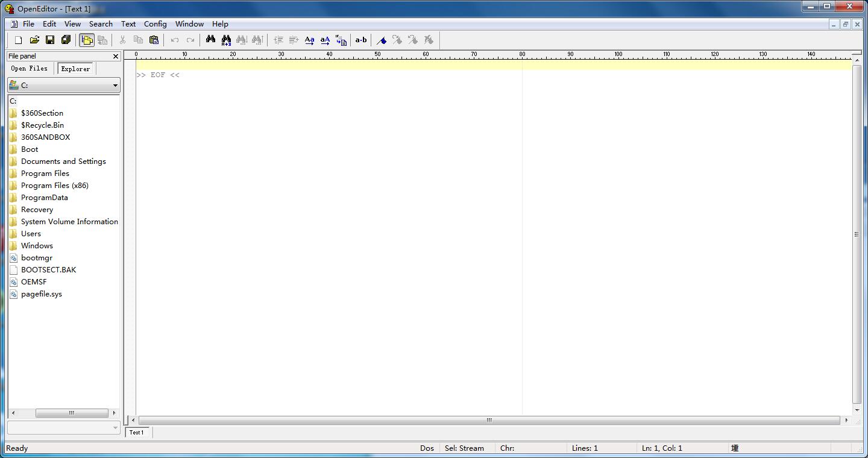Viewport: 868px width, 458px height.
Task: Close the File panel with its X button
Action: [x=115, y=56]
